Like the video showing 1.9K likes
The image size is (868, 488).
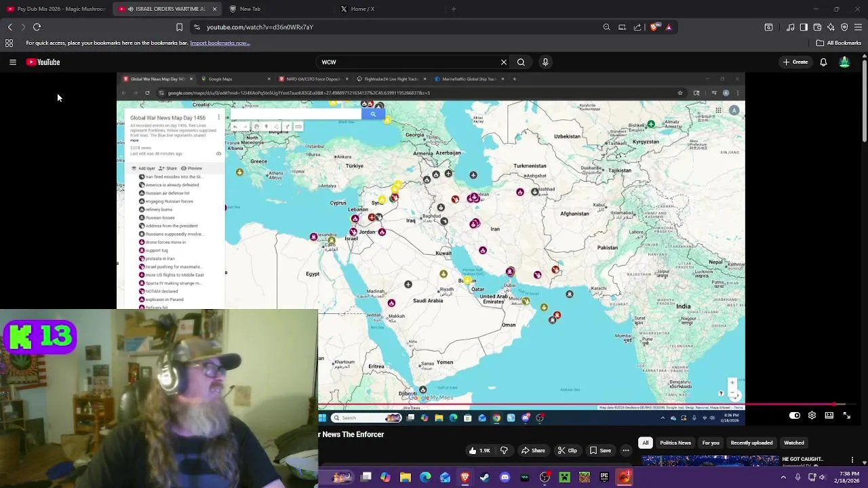[x=479, y=451]
